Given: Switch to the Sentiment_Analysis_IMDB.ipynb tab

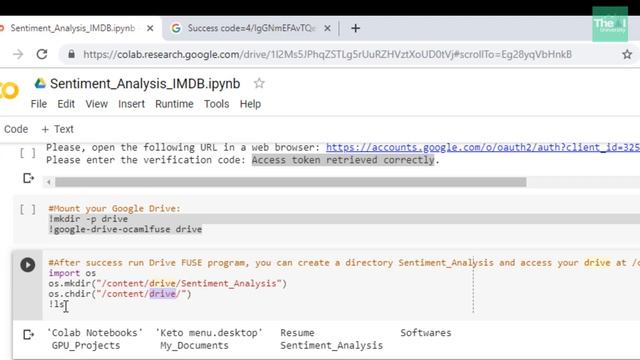Looking at the screenshot, I should 73,28.
